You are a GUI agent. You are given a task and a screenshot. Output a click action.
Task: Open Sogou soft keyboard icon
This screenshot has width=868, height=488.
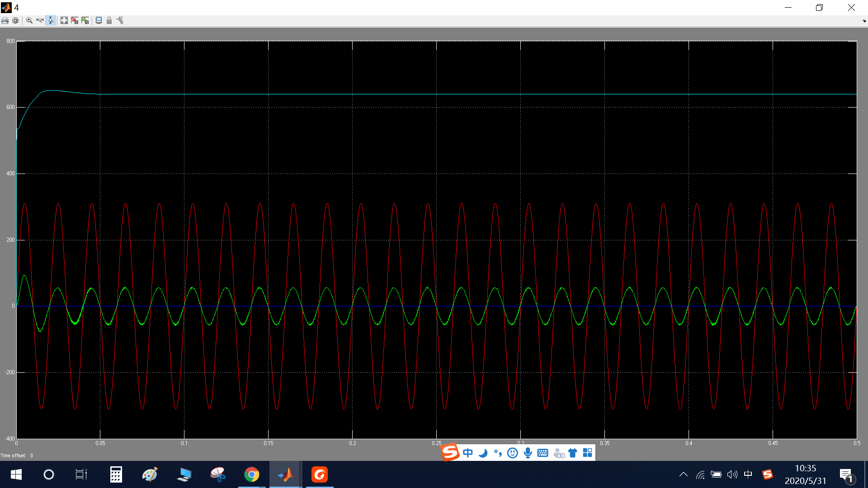pyautogui.click(x=542, y=453)
